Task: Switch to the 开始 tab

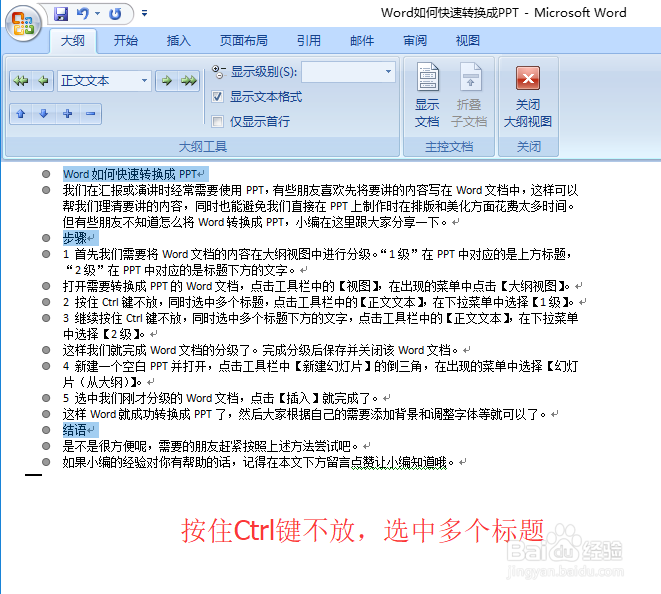Action: click(x=126, y=40)
